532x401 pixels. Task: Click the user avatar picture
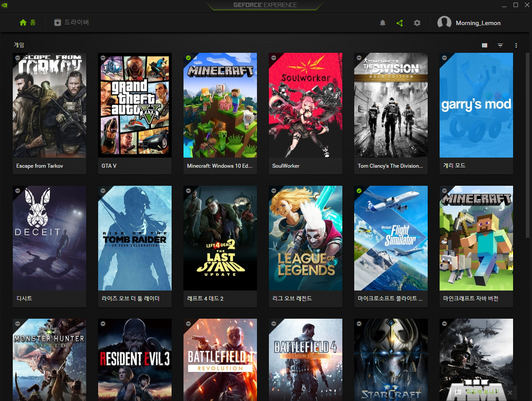(x=444, y=23)
